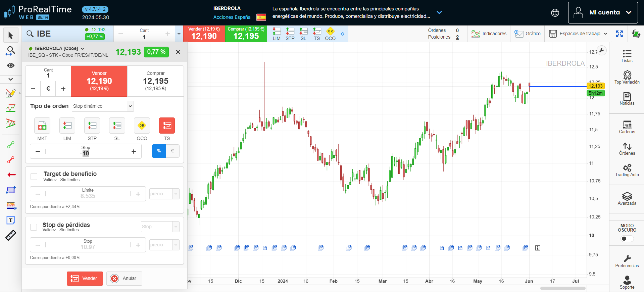Open the Indicadores menu
The width and height of the screenshot is (644, 292).
coord(489,34)
